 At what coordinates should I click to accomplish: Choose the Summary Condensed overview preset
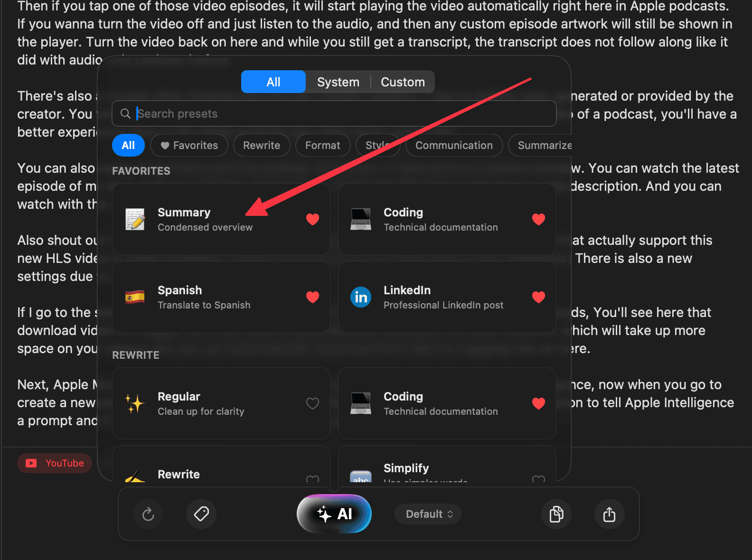click(x=221, y=219)
